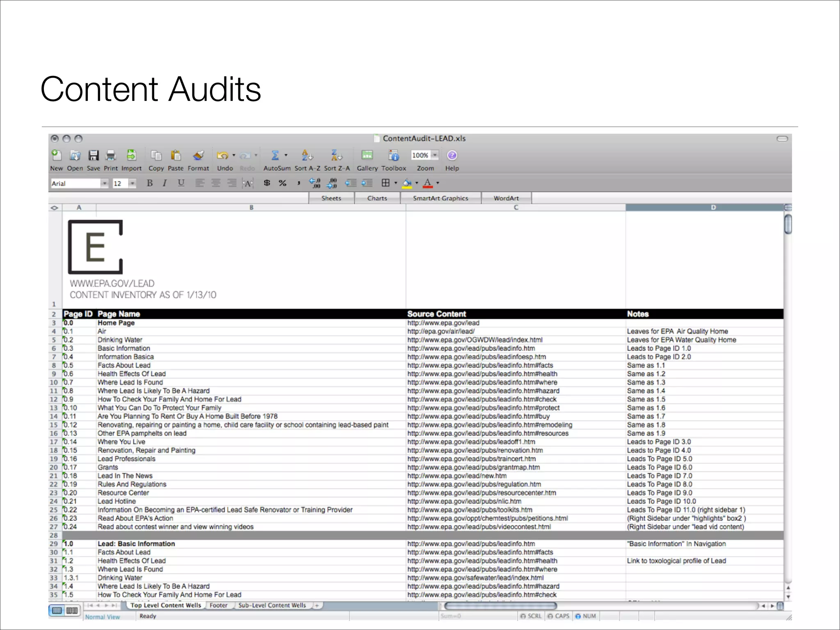Align text right
Viewport: 840px width, 630px height.
click(x=232, y=183)
